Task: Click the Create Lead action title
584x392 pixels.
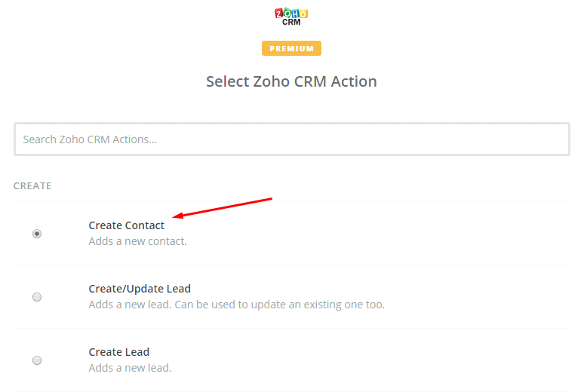Action: tap(118, 352)
